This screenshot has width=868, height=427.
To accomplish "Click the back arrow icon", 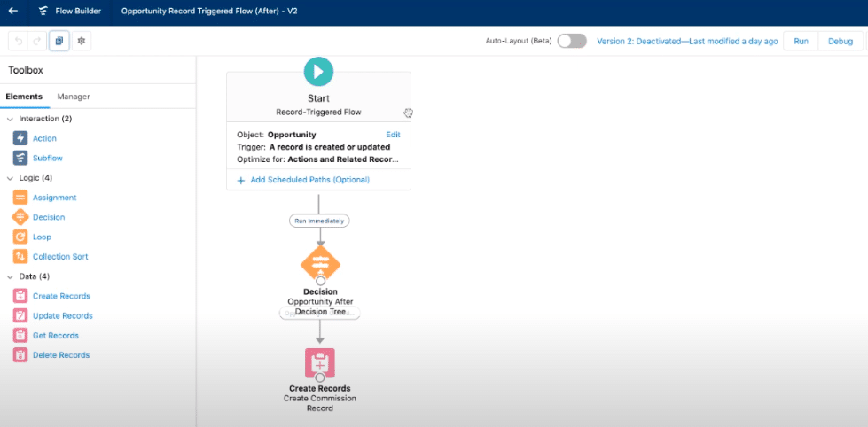I will pyautogui.click(x=13, y=11).
